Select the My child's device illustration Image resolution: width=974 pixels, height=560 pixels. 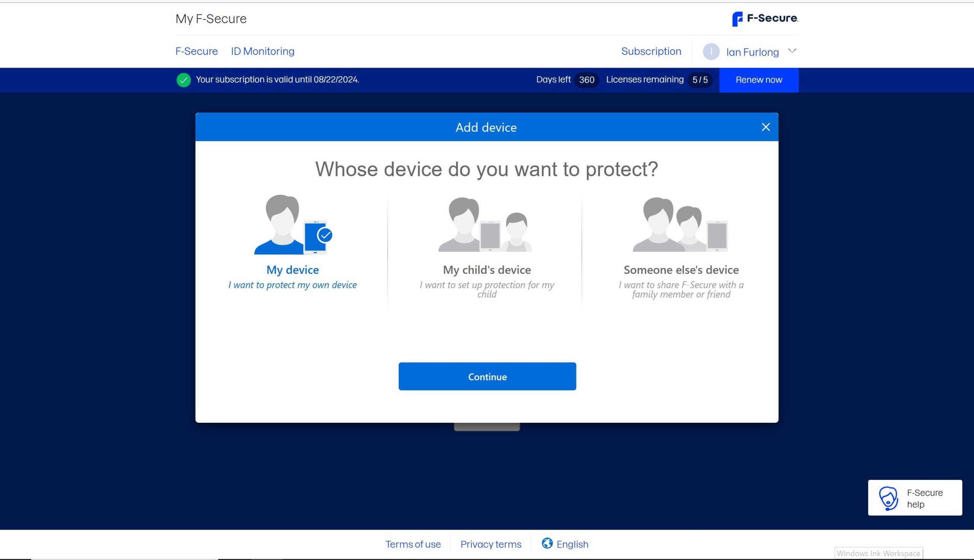tap(486, 225)
